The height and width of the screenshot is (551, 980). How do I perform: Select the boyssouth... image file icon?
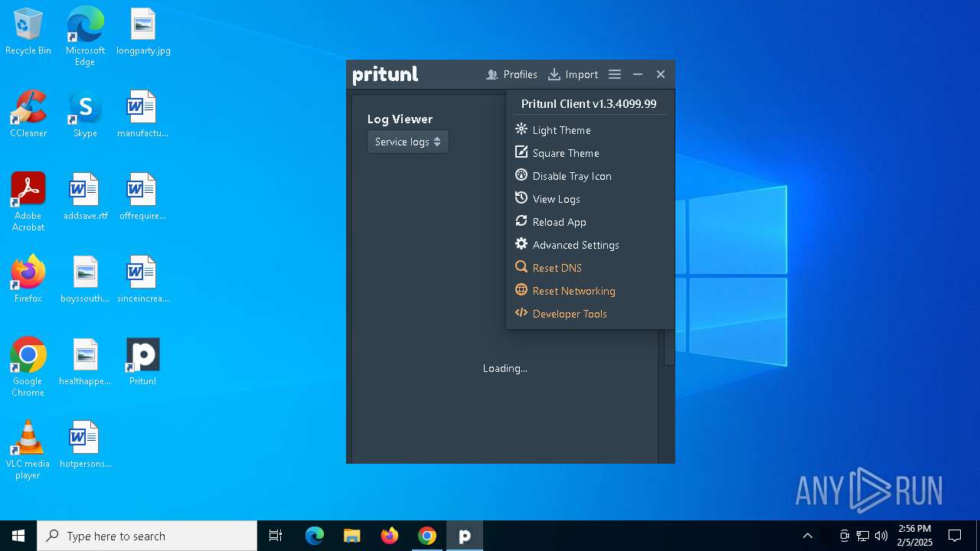(85, 280)
